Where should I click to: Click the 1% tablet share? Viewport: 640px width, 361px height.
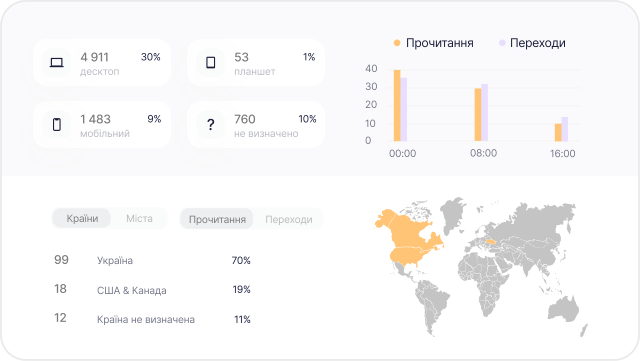[309, 57]
